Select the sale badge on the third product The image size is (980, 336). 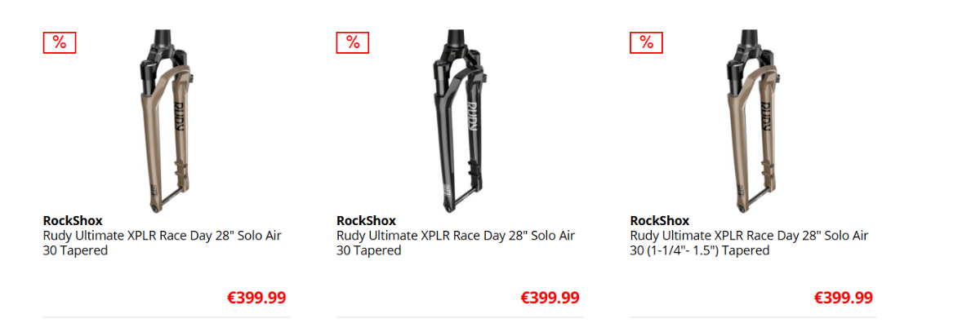647,42
